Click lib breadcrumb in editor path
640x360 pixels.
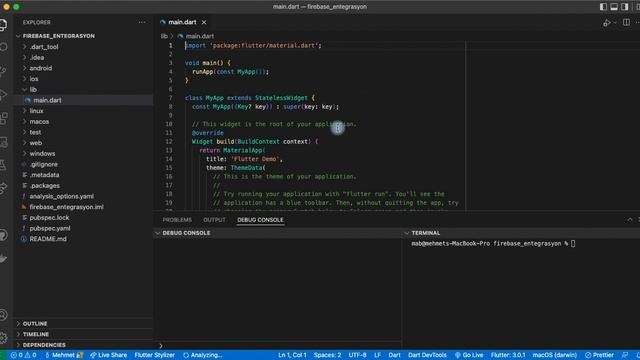pyautogui.click(x=164, y=36)
